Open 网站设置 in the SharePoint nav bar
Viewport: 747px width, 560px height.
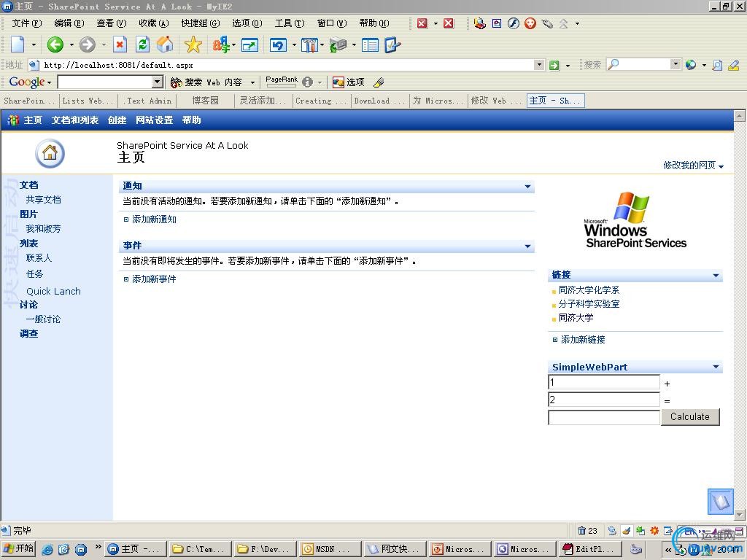coord(154,120)
